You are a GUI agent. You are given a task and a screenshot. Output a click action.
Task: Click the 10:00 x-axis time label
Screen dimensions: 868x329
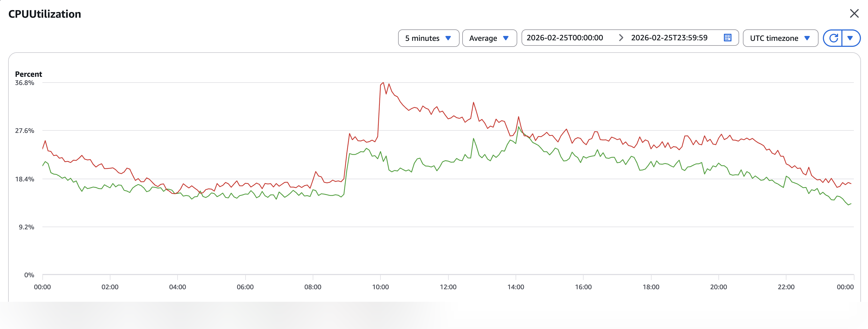tap(380, 287)
